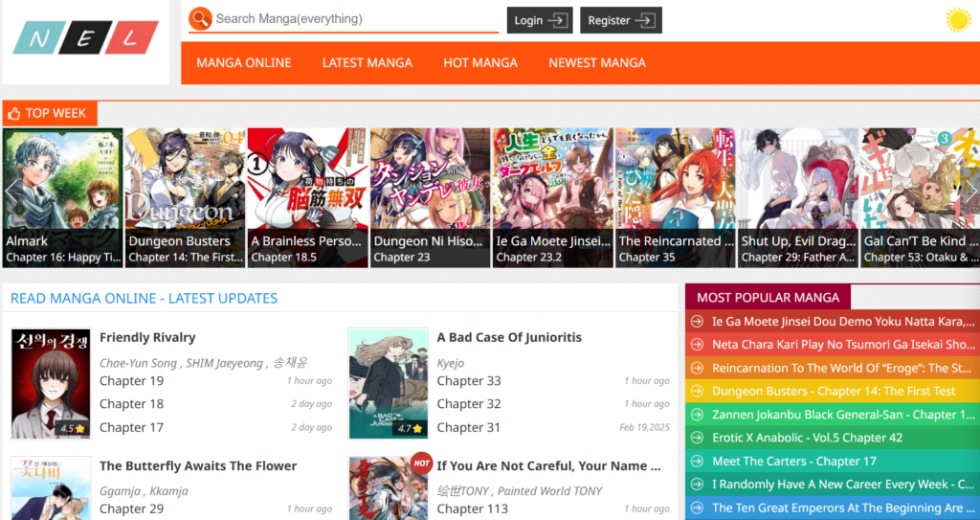
Task: Open the LATEST MANGA menu
Action: coord(367,63)
